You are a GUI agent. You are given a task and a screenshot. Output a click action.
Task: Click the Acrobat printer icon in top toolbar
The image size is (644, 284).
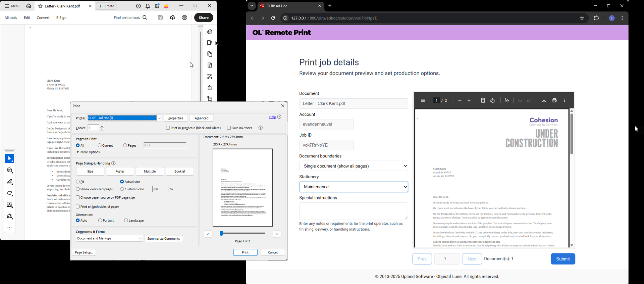(x=184, y=18)
